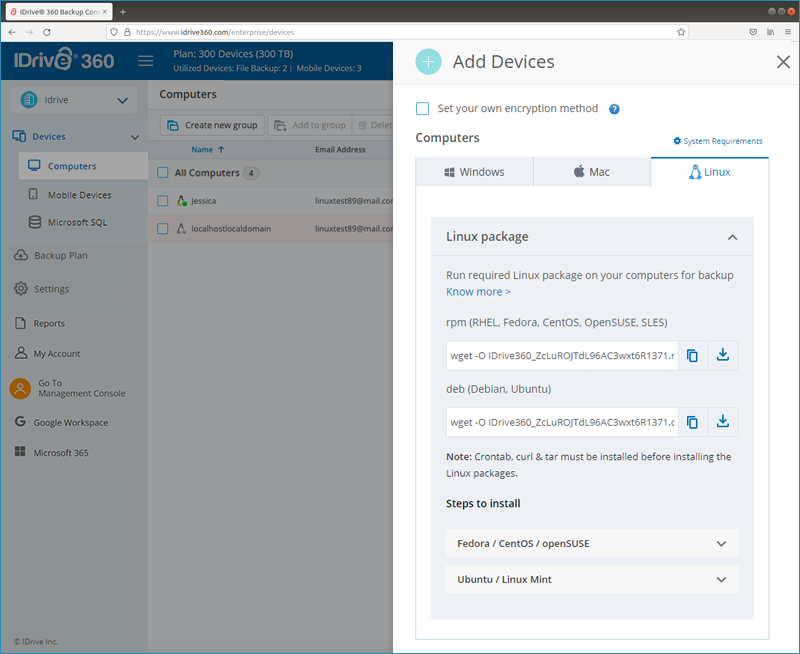The height and width of the screenshot is (654, 800).
Task: Open the Google Workspace label
Action: click(x=70, y=422)
